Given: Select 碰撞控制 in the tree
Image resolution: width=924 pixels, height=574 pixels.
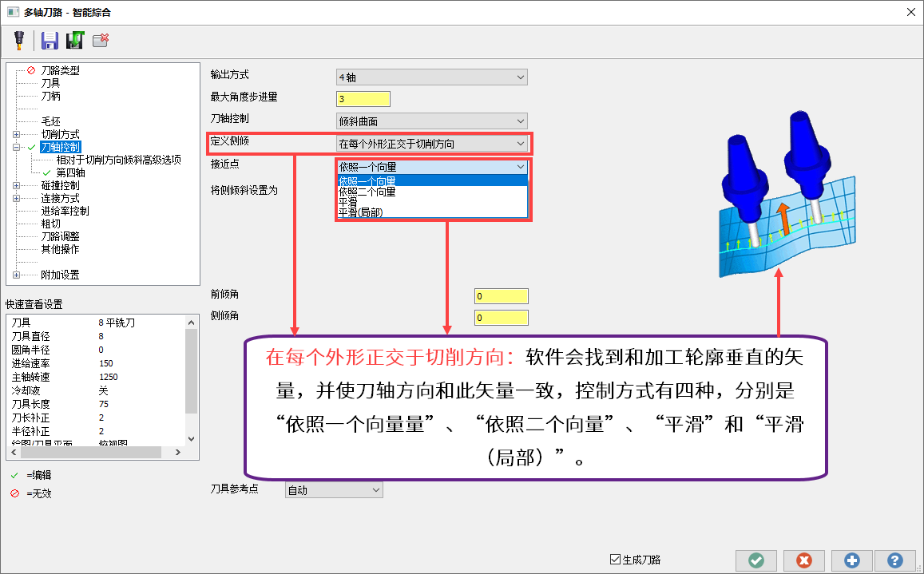Looking at the screenshot, I should coord(60,186).
